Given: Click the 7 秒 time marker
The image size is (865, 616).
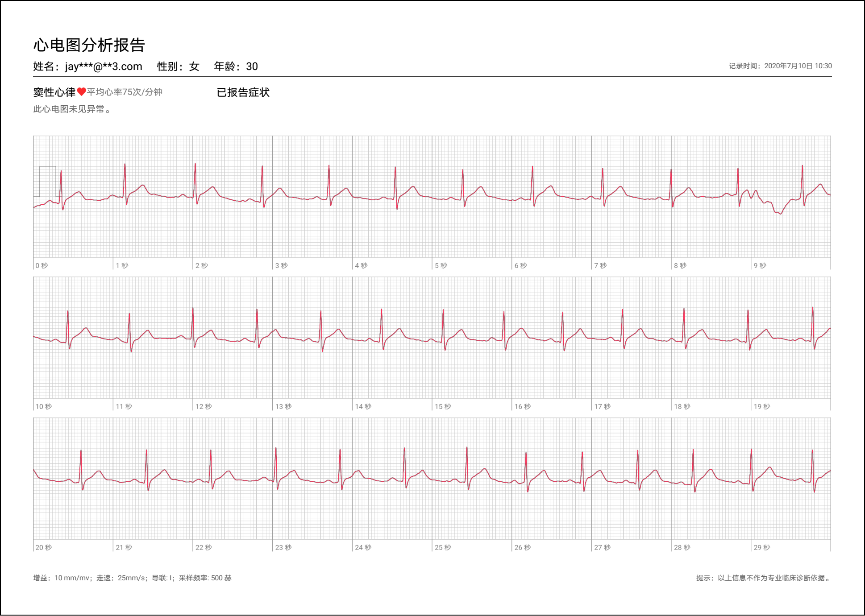Looking at the screenshot, I should 601,265.
